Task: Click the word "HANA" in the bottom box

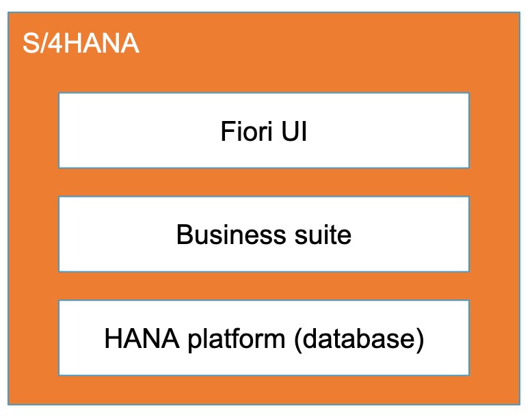Action: tap(136, 338)
